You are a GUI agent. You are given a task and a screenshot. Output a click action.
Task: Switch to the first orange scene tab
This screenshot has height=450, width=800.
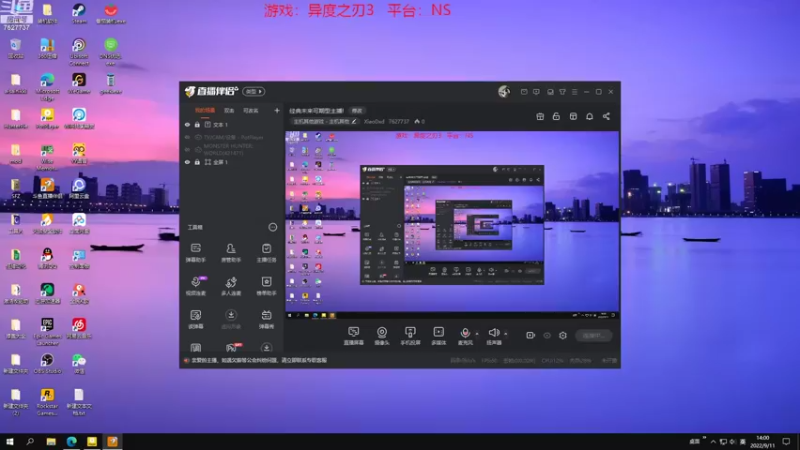[205, 110]
